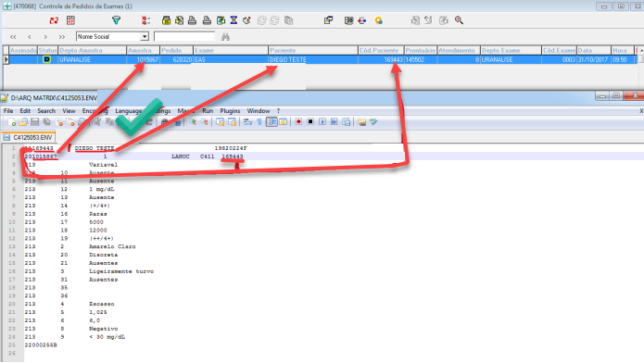Click the hourglass icon in exam toolbar
Viewport: 644px width, 363px height.
click(x=234, y=20)
